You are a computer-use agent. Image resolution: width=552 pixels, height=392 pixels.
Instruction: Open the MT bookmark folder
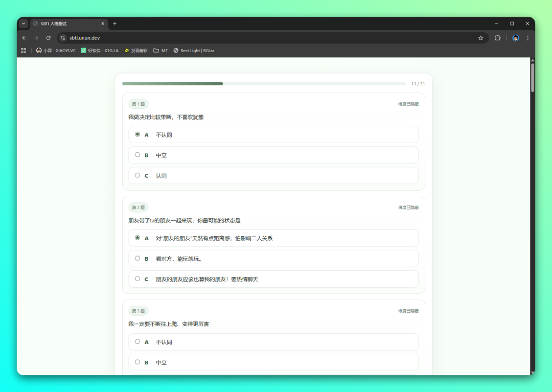tap(160, 51)
